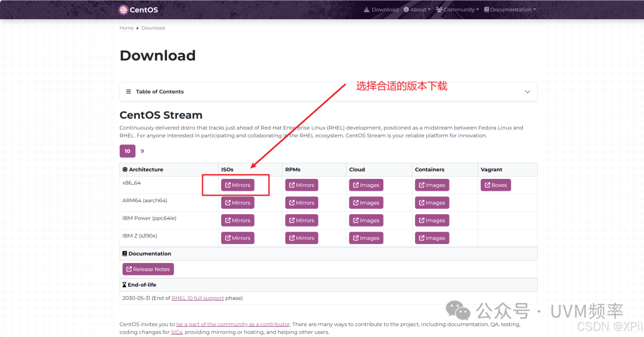This screenshot has width=644, height=337.
Task: Open IBM Z Cloud Images button
Action: coord(366,238)
